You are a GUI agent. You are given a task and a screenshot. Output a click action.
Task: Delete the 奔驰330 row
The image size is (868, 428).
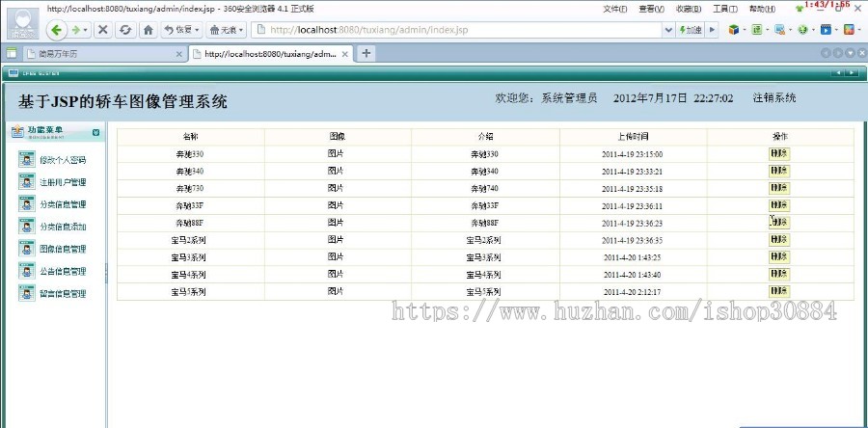click(x=779, y=153)
